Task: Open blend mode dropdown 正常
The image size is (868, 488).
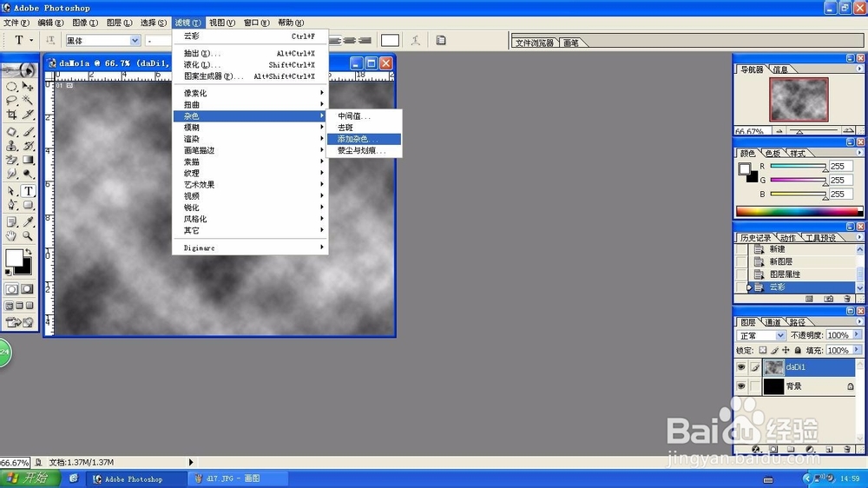Action: pos(780,336)
